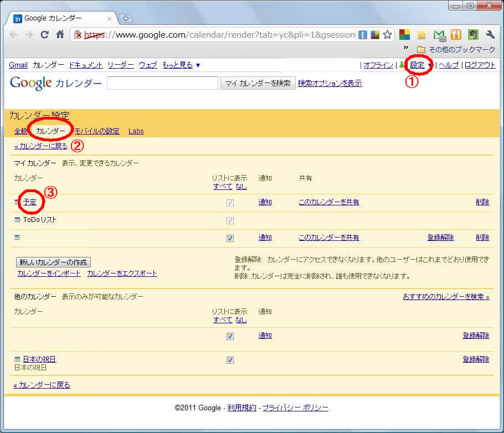Viewport: 504px width, 433px height.
Task: Click the top «カレンダーに戻る link
Action: point(41,146)
